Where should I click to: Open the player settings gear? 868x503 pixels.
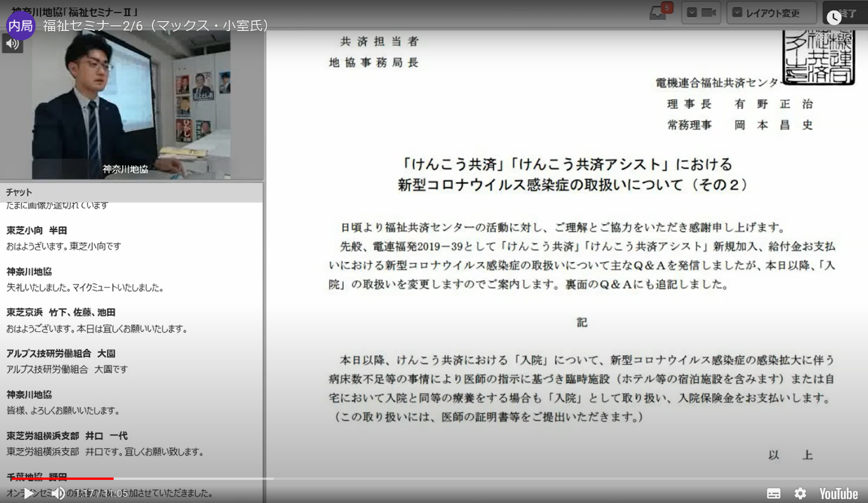pos(800,493)
